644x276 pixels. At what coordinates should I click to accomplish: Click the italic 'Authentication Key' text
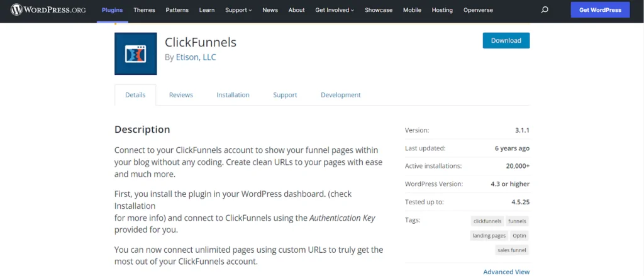point(342,218)
